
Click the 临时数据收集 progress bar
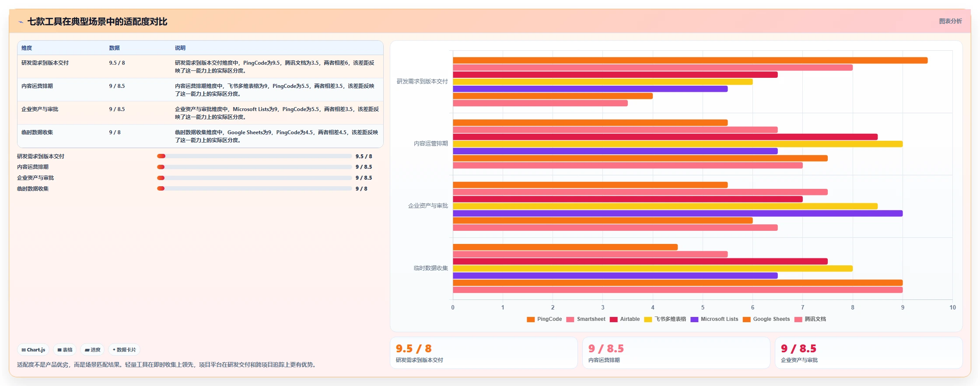click(255, 189)
